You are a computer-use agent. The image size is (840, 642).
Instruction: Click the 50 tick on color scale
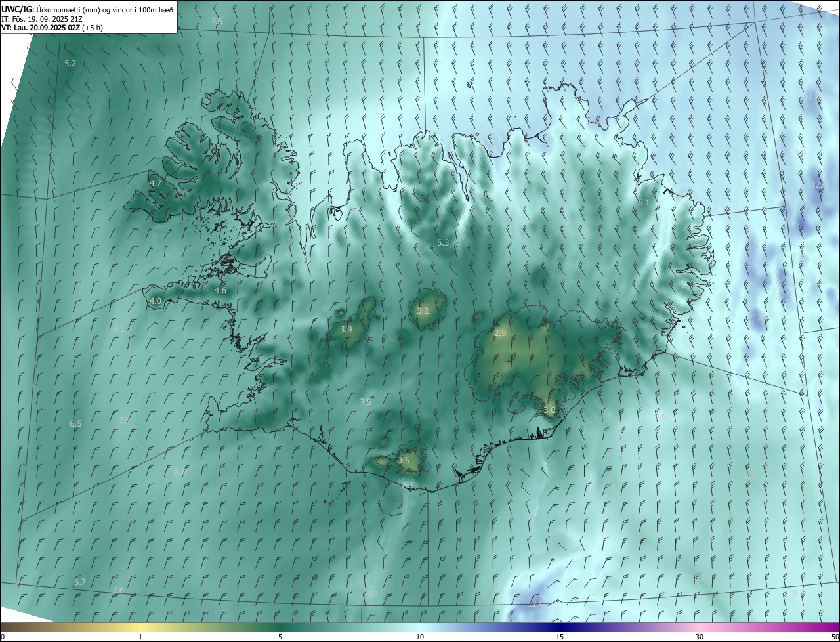tap(835, 637)
